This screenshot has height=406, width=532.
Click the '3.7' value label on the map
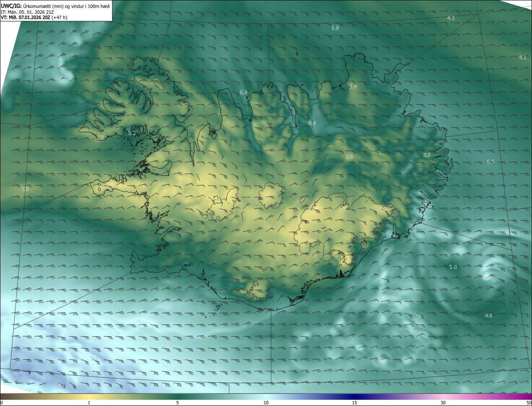point(427,155)
